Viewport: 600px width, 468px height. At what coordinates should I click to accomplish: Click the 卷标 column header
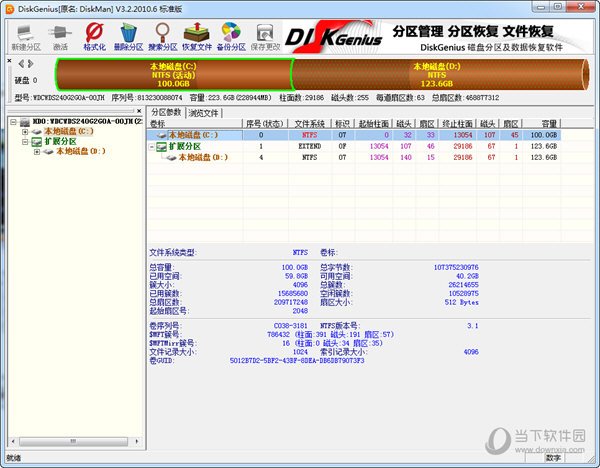(x=195, y=124)
